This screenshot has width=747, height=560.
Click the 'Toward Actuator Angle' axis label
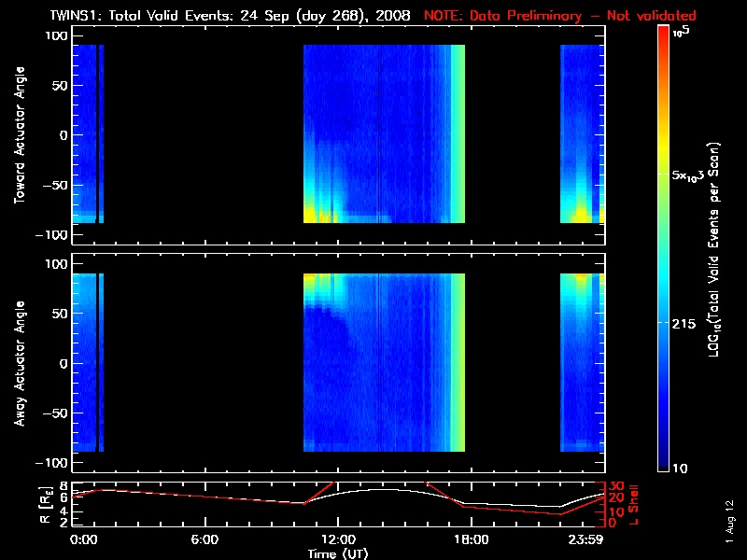click(x=20, y=135)
